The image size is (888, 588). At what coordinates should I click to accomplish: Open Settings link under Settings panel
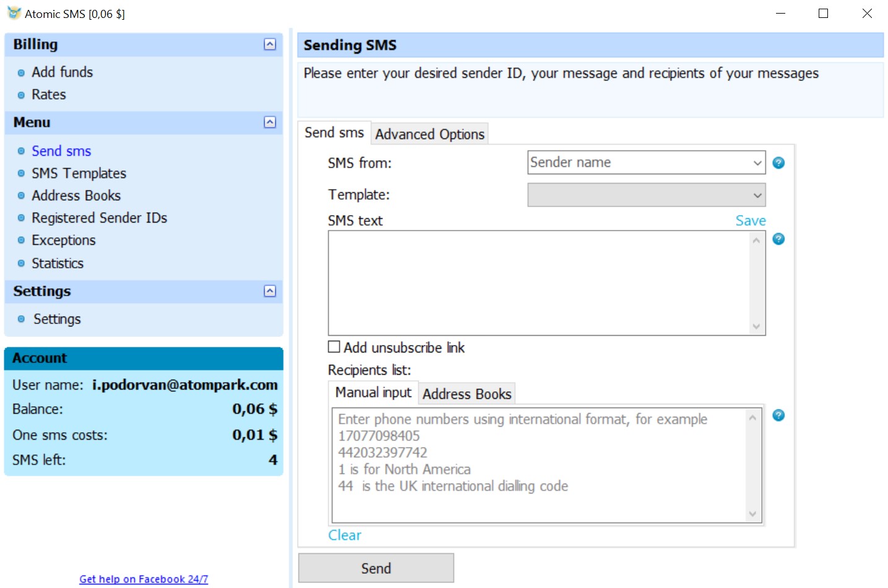(57, 319)
